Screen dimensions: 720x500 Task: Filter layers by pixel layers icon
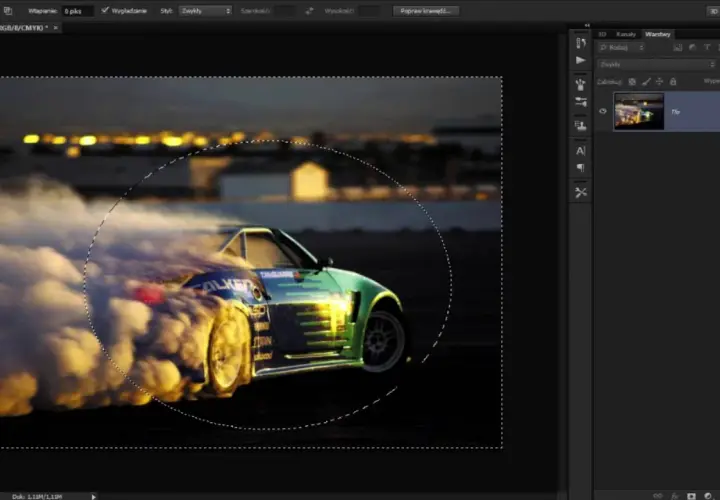coord(677,47)
